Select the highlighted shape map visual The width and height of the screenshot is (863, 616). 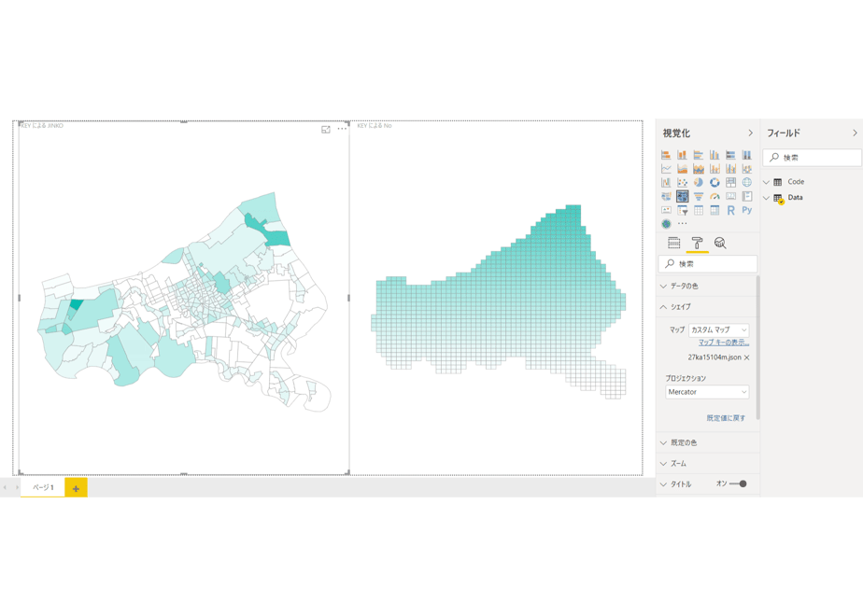[x=682, y=196]
